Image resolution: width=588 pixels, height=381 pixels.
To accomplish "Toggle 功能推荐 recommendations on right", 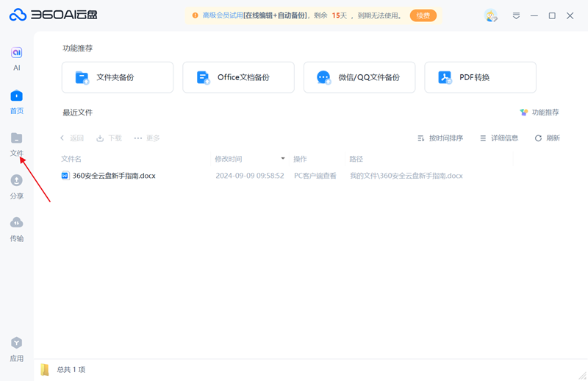I will 539,113.
